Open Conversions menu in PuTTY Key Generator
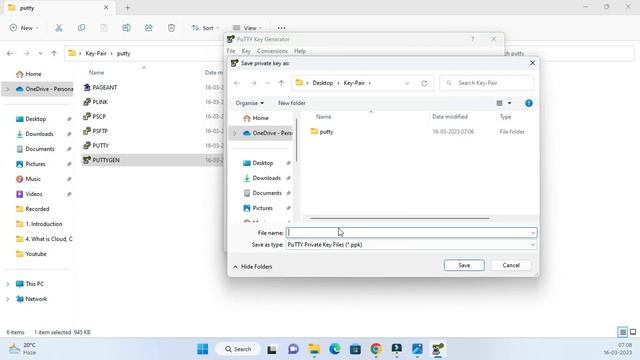Image resolution: width=640 pixels, height=360 pixels. [x=272, y=51]
